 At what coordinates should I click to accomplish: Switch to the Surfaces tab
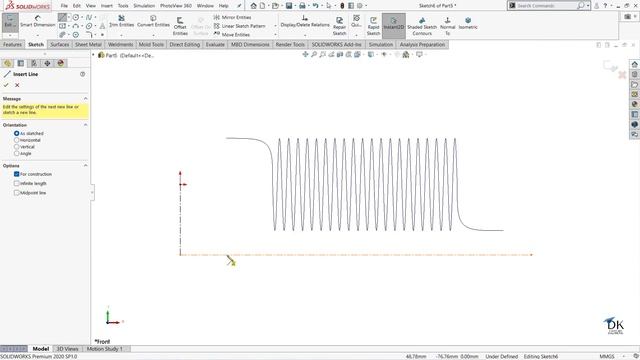[x=60, y=44]
